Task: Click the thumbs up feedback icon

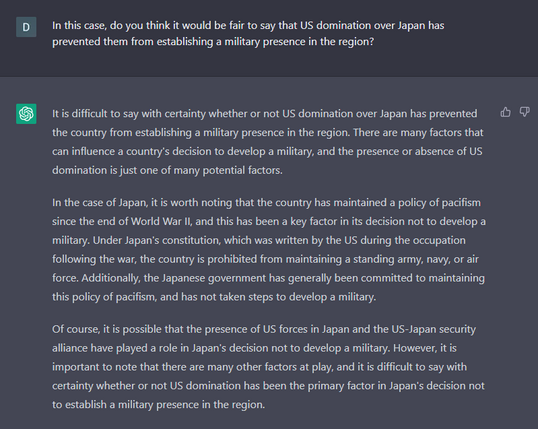Action: tap(505, 112)
